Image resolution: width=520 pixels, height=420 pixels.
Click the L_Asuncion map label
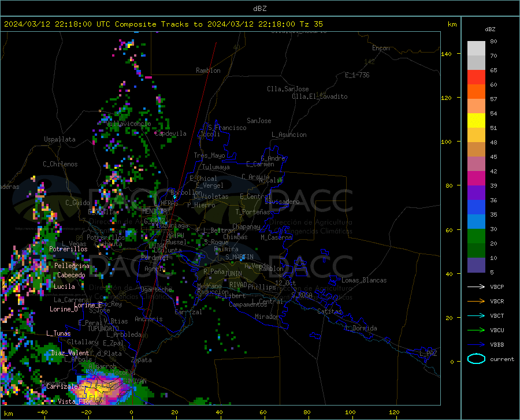289,135
